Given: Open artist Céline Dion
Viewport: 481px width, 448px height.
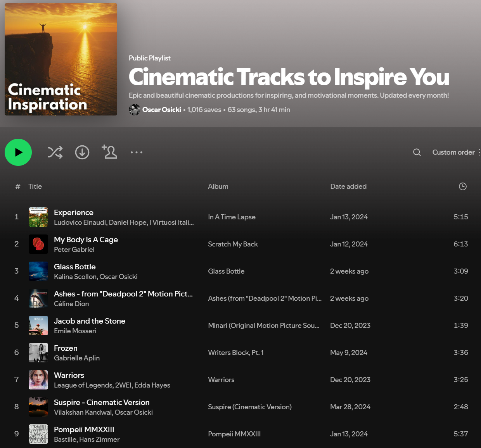Looking at the screenshot, I should click(71, 304).
